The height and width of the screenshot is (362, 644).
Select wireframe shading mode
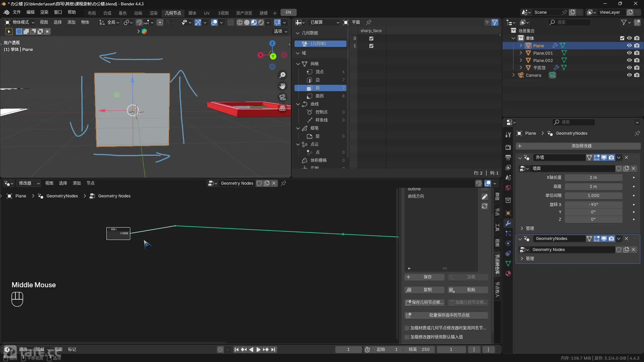239,22
